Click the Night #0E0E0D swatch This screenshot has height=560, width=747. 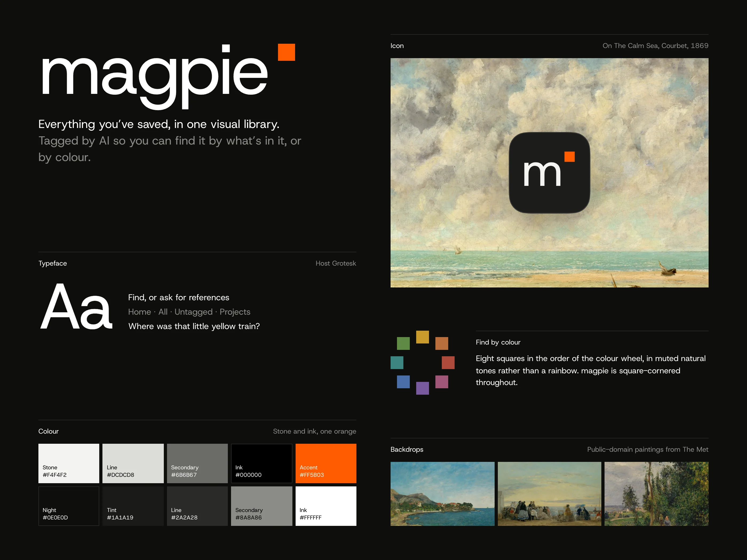pos(69,506)
